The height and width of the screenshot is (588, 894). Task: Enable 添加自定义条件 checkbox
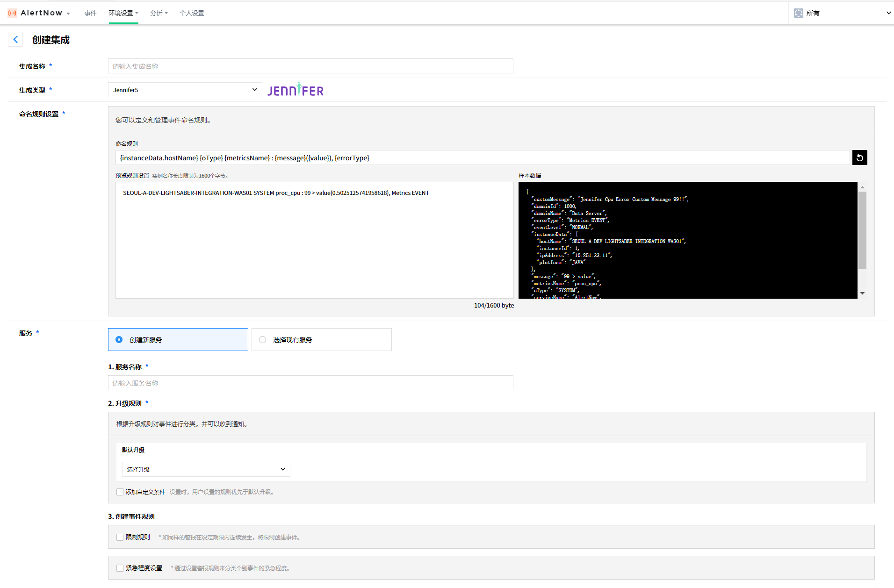(x=120, y=492)
